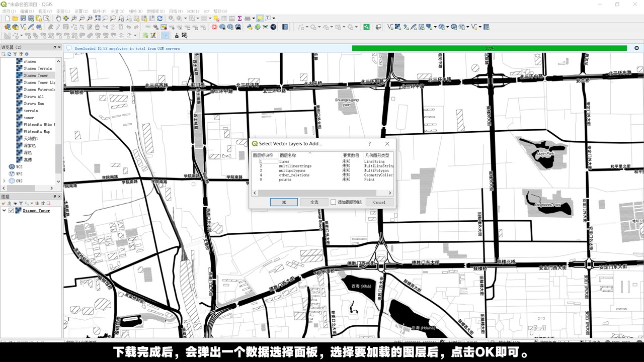The height and width of the screenshot is (362, 644).
Task: Click Cancel in Select Vector Layers dialog
Action: tap(379, 202)
